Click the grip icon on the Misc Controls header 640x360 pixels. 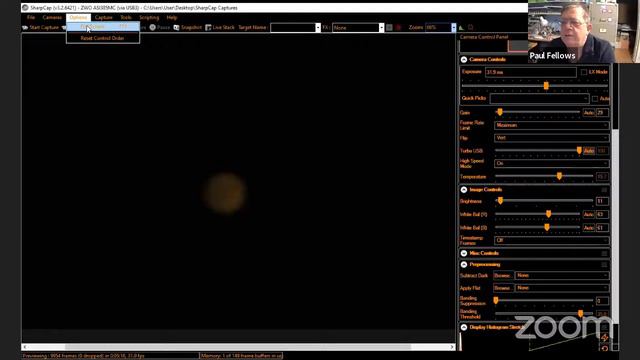pyautogui.click(x=604, y=253)
